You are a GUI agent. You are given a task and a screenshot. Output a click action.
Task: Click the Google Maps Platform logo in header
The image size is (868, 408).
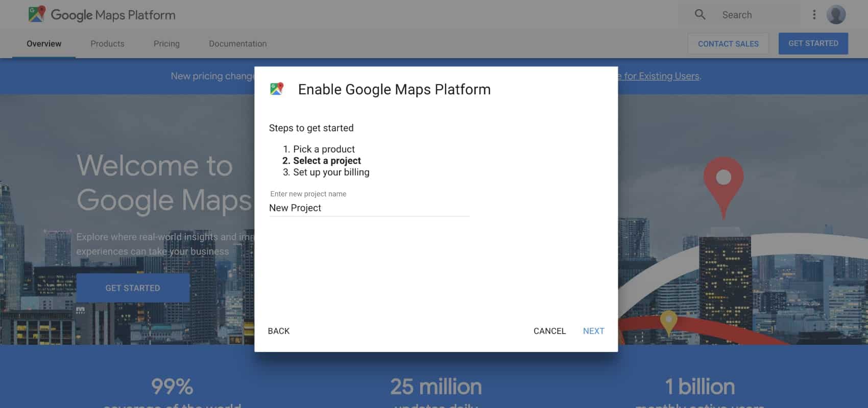tap(102, 15)
